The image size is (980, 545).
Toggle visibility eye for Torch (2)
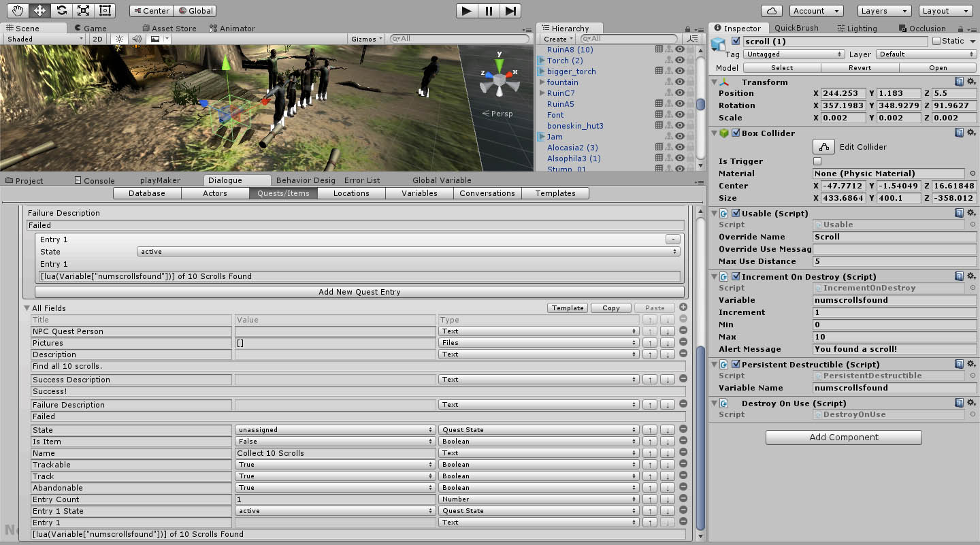point(679,60)
